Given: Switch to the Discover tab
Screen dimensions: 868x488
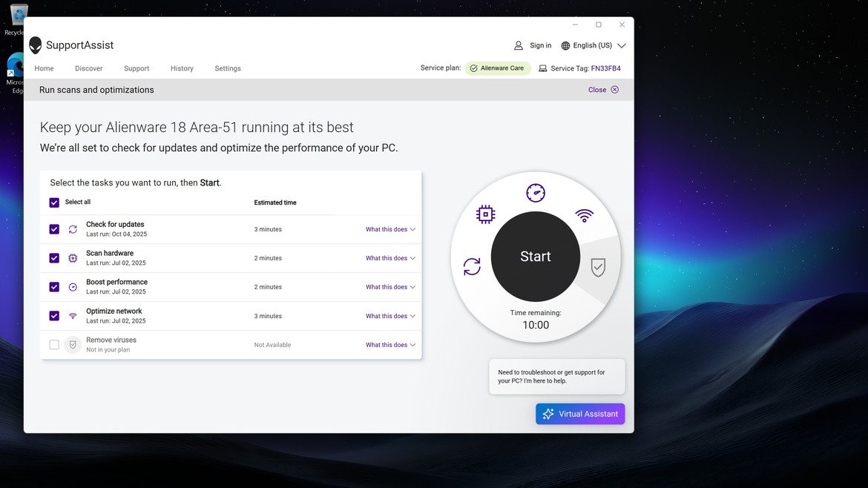Looking at the screenshot, I should [89, 68].
